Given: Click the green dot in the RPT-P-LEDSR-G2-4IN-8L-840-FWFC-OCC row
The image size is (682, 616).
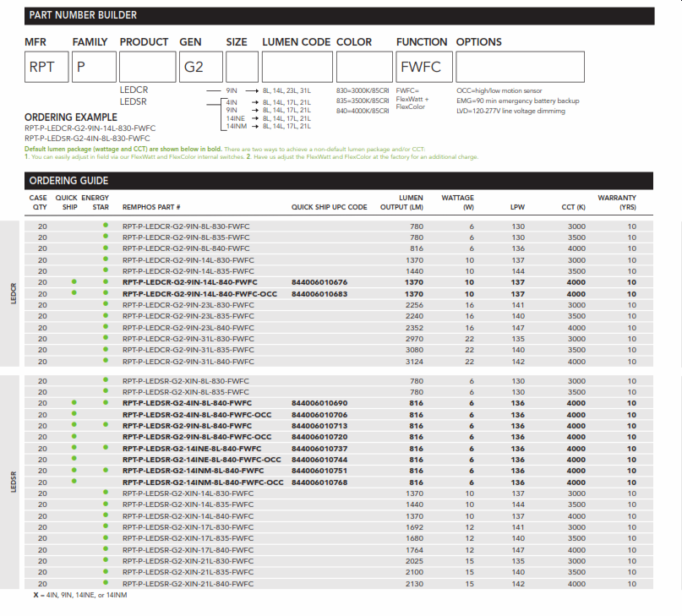Looking at the screenshot, I should pyautogui.click(x=74, y=414).
